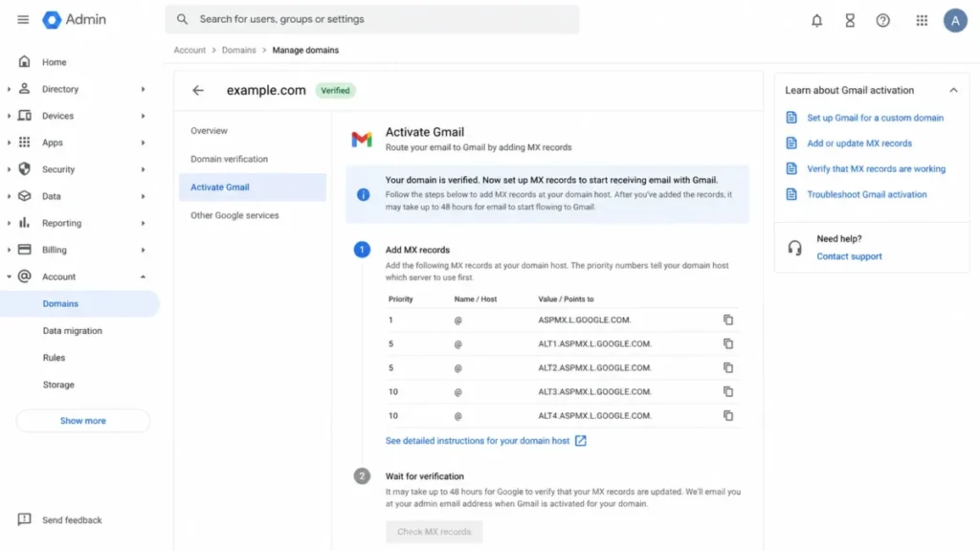
Task: Click the Apps grid icon in sidebar
Action: coord(24,143)
